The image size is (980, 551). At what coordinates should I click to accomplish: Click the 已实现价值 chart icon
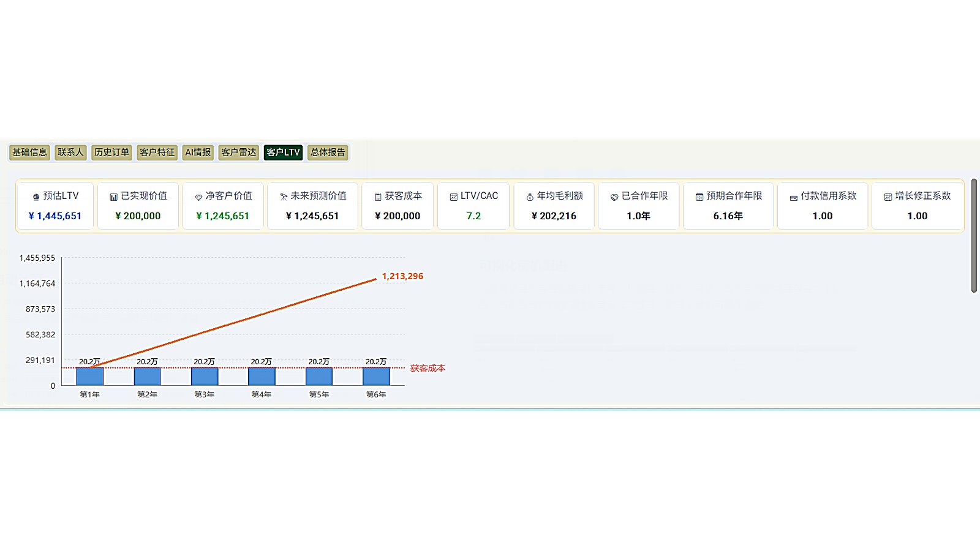(x=113, y=197)
